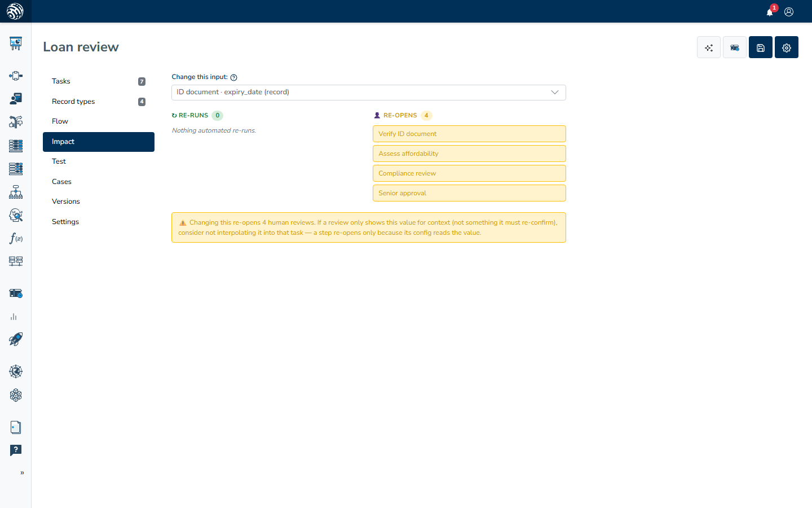
Task: Open the thumbs up/down decision sidebar icon
Action: tap(16, 122)
